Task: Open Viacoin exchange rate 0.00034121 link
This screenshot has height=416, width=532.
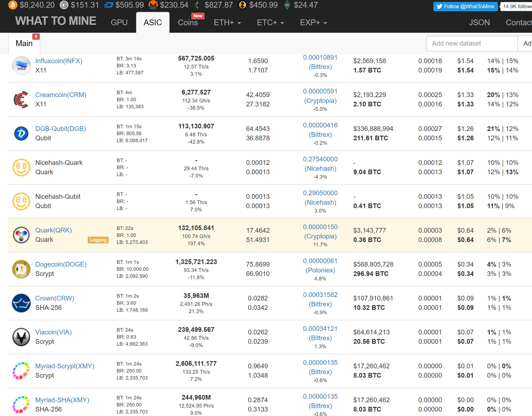Action: [320, 329]
